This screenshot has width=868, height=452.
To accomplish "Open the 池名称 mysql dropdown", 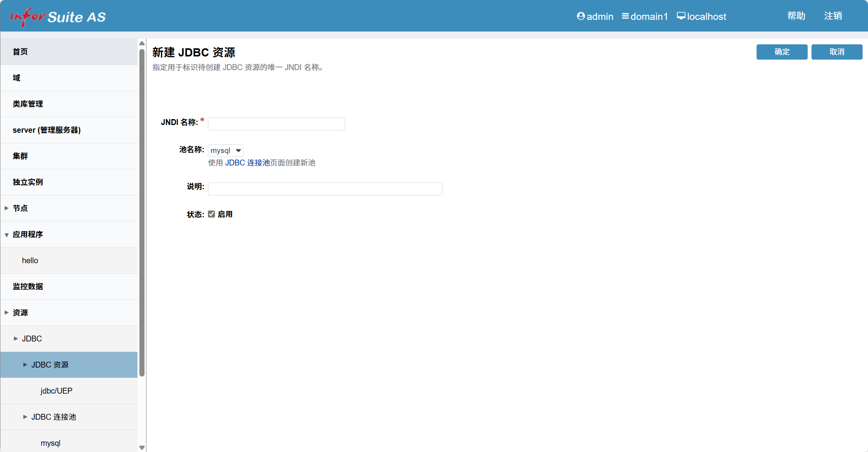I will click(225, 151).
